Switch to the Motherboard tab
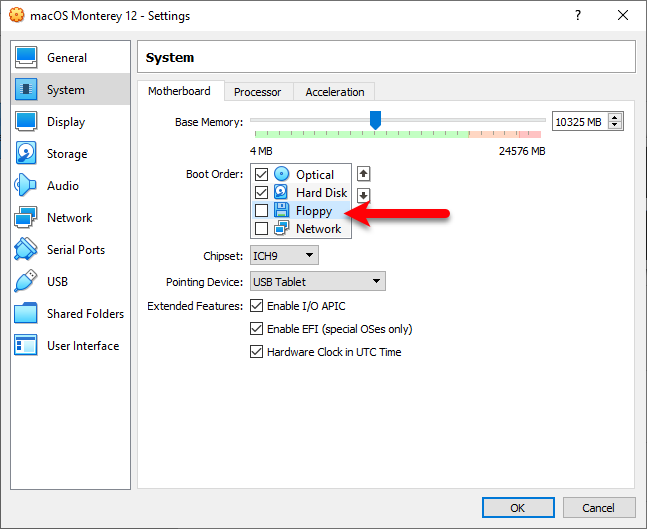The height and width of the screenshot is (529, 647). (x=179, y=91)
